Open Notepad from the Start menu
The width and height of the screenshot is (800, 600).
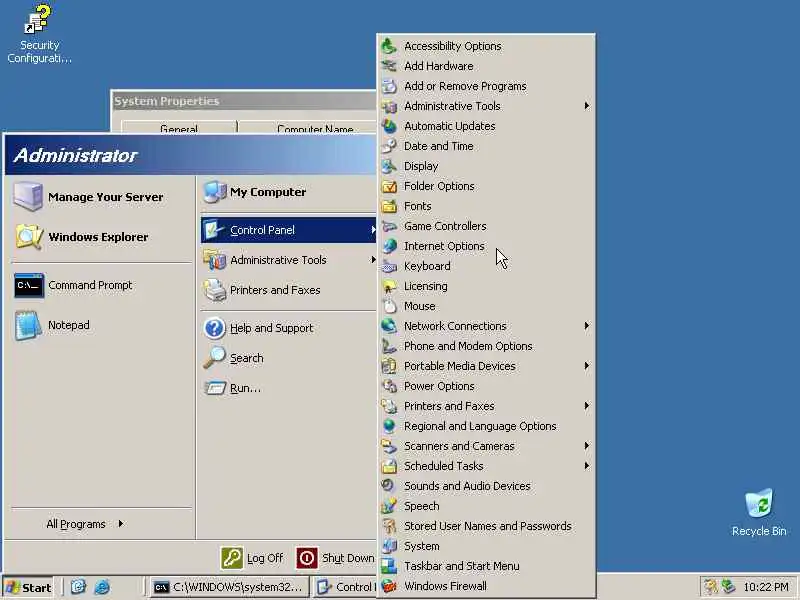click(101, 325)
